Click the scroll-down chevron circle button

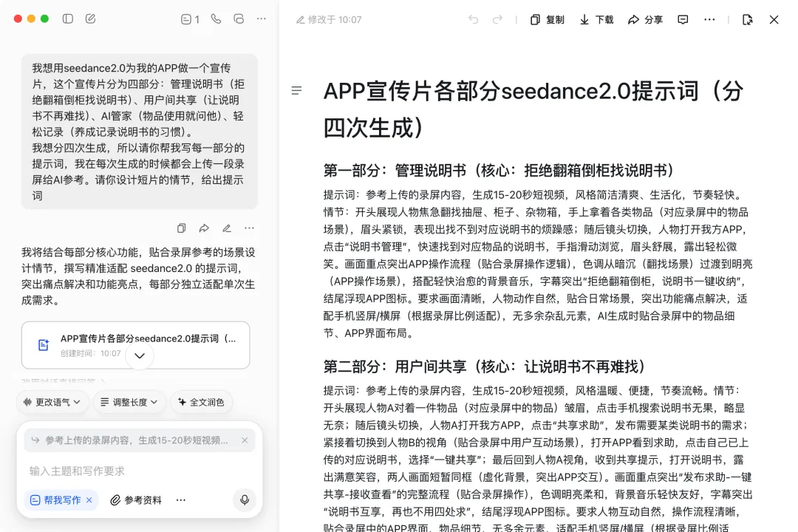140,355
